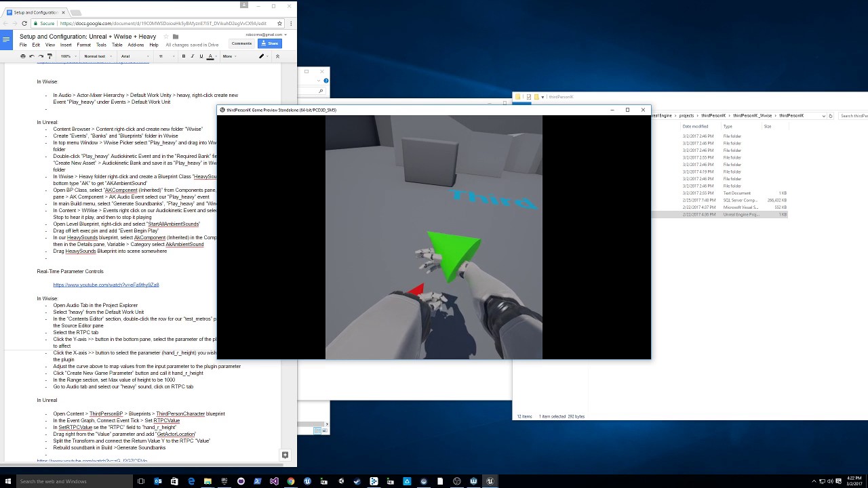Activate the paint format tool
Screen dimensions: 868x488
(x=50, y=56)
